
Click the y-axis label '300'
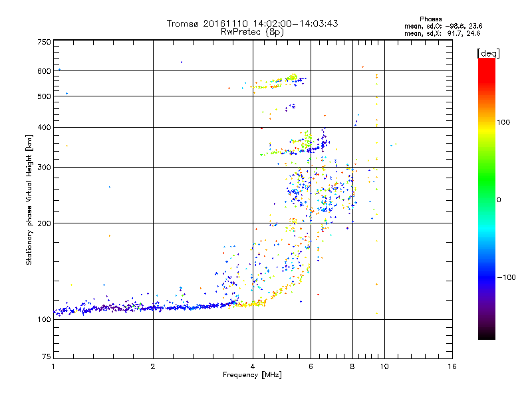point(44,168)
